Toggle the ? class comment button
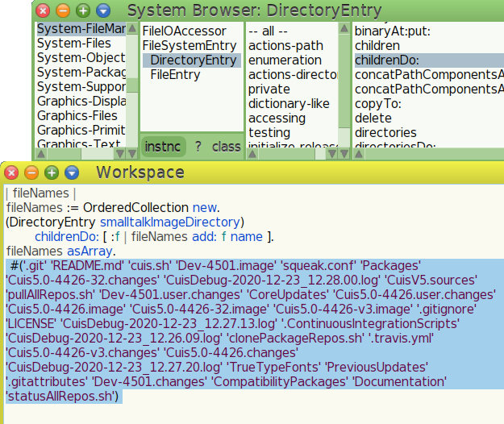 [198, 146]
